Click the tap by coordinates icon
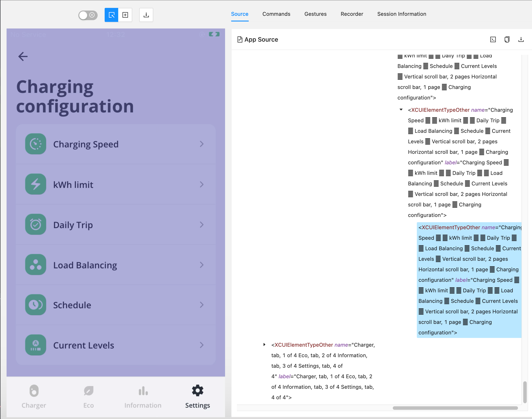 (x=125, y=15)
